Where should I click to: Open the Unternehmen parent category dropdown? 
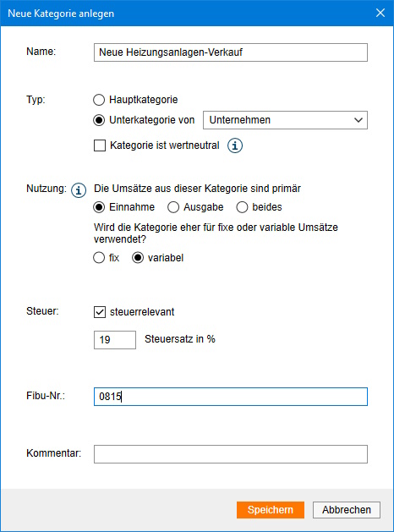(285, 120)
